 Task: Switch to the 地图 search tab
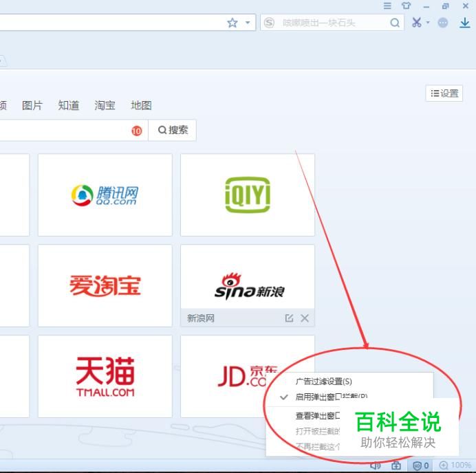[141, 105]
